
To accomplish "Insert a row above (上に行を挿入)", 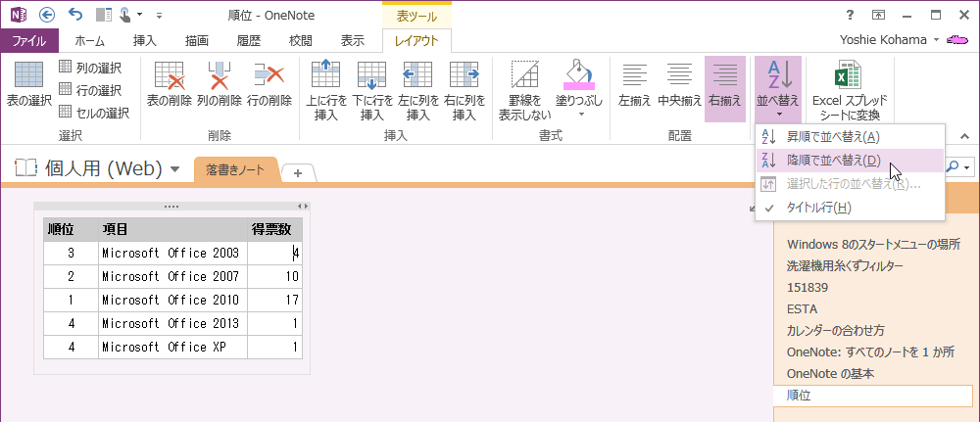I will pos(325,89).
